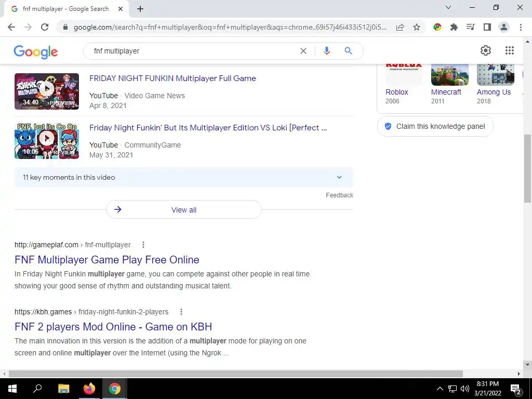This screenshot has height=399, width=532.
Task: Click the browser back arrow
Action: pos(11,27)
